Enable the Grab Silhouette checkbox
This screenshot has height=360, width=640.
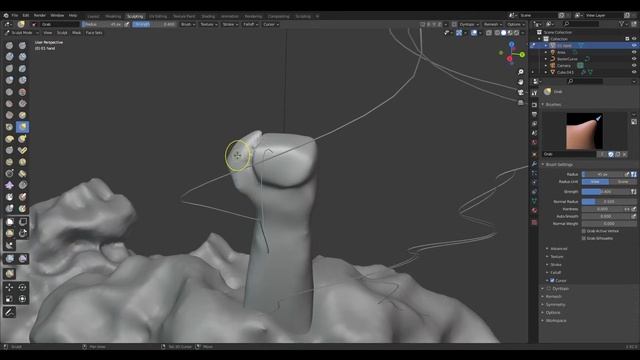(x=584, y=238)
